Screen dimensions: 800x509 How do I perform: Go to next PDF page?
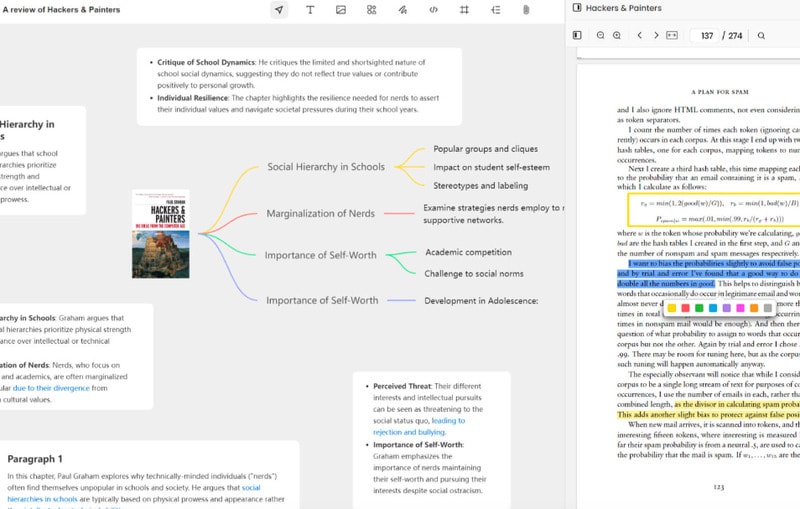pyautogui.click(x=656, y=35)
